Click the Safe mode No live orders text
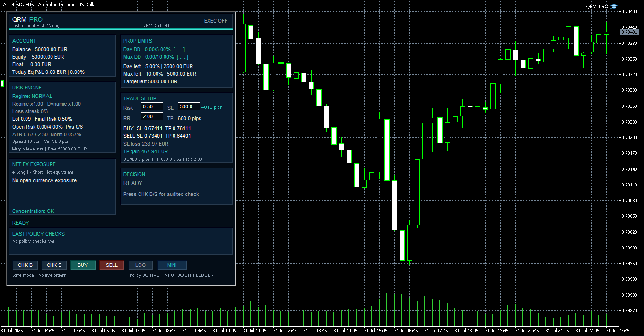 tap(39, 275)
